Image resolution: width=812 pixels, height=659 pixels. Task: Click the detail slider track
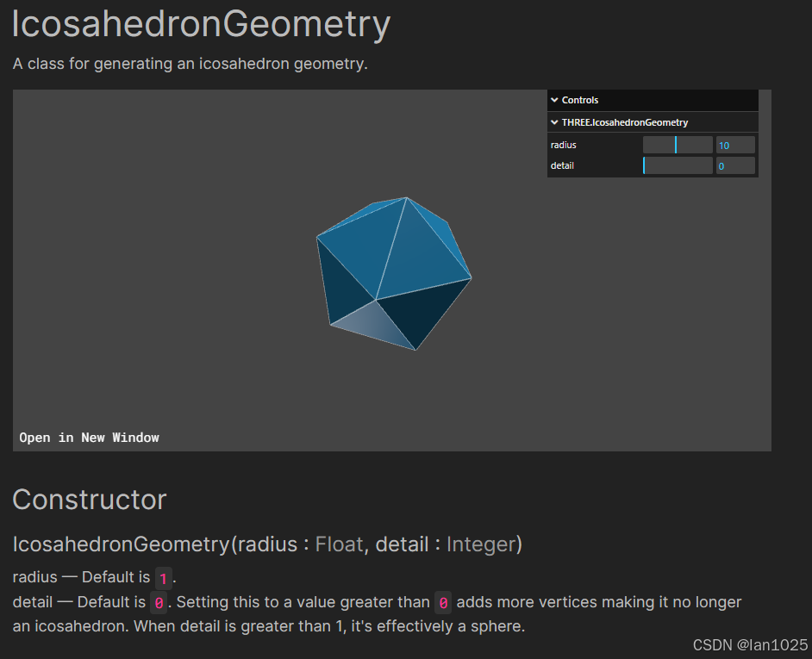click(678, 165)
